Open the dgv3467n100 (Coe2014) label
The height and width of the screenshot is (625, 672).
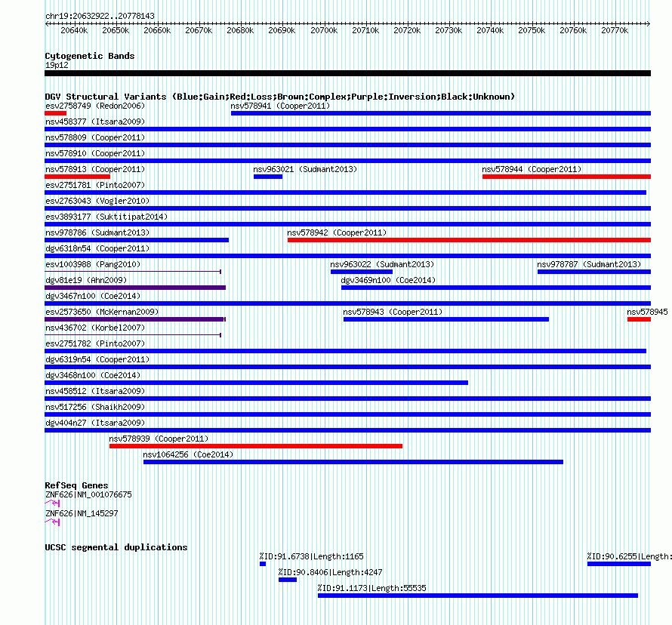tap(93, 296)
